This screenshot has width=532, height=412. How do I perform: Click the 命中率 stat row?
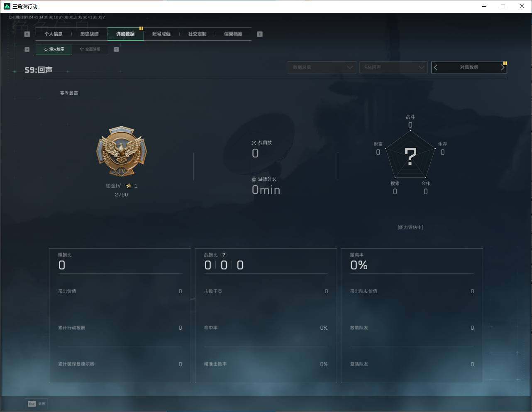pos(266,328)
